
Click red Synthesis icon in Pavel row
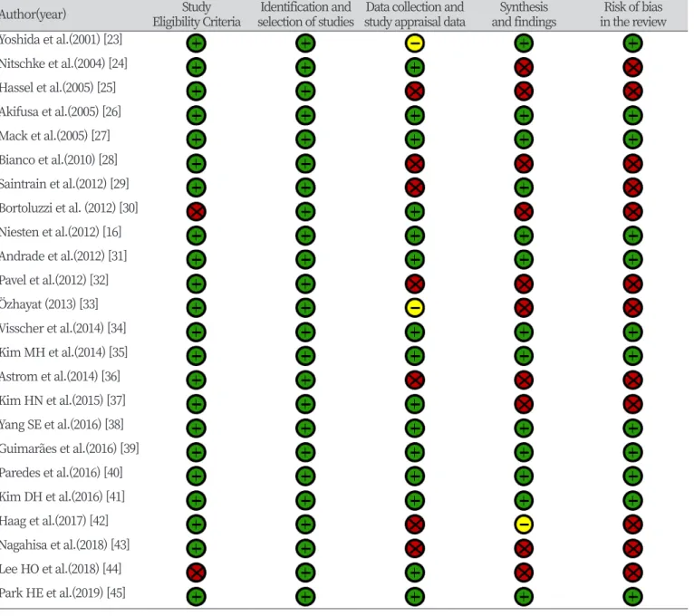tap(524, 284)
